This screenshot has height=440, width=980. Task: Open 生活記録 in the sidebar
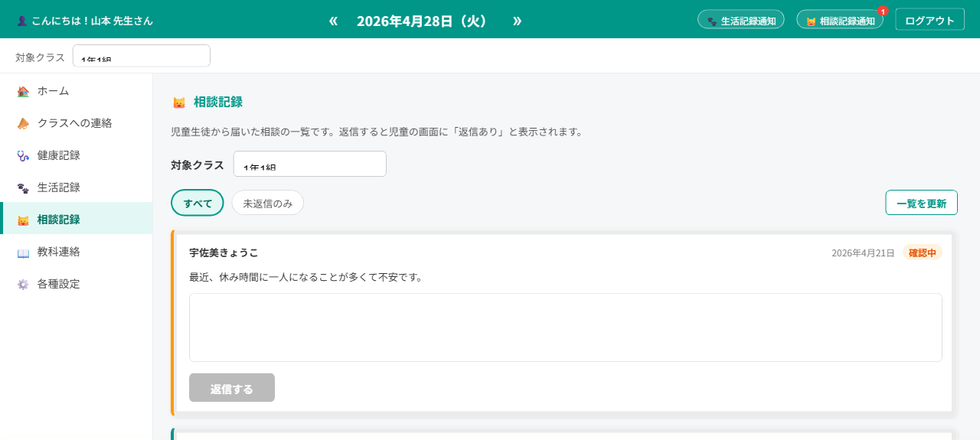point(77,187)
